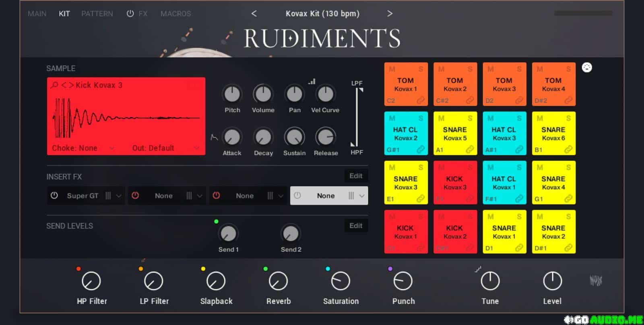Click the Pan knob
Image resolution: width=644 pixels, height=325 pixels.
(x=294, y=94)
